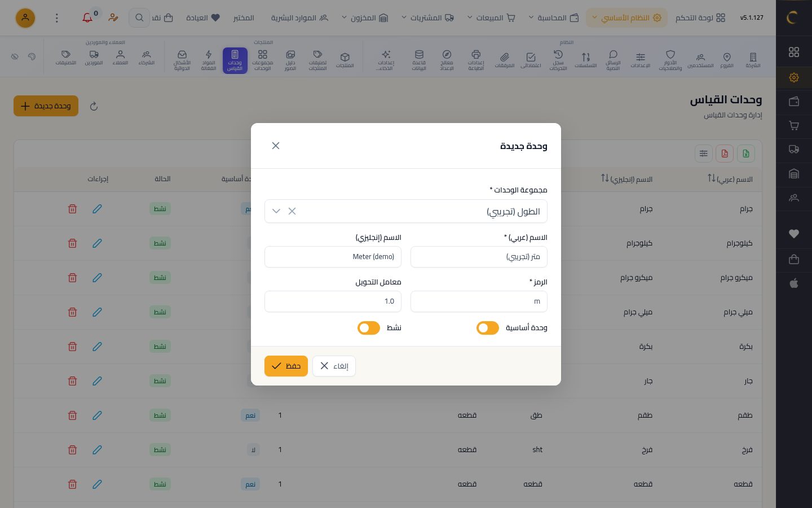Toggle the وحدة أساسية switch
Screen dimensions: 812x508
pos(488,328)
